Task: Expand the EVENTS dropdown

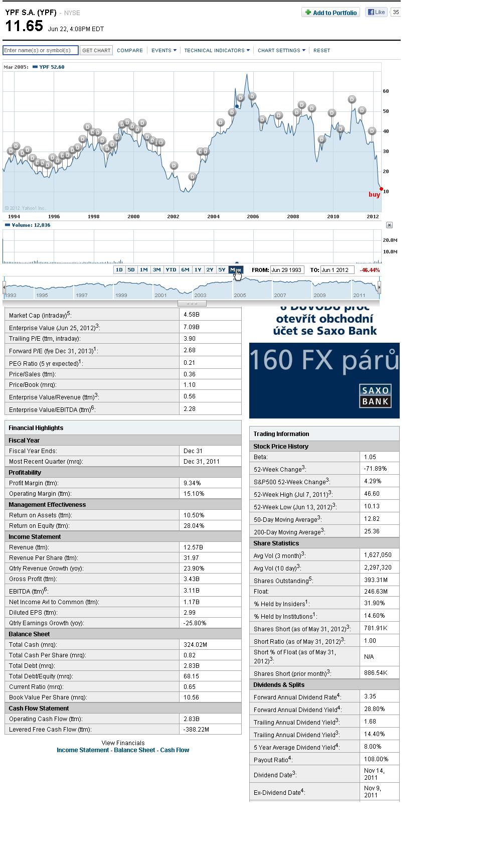Action: (x=164, y=50)
